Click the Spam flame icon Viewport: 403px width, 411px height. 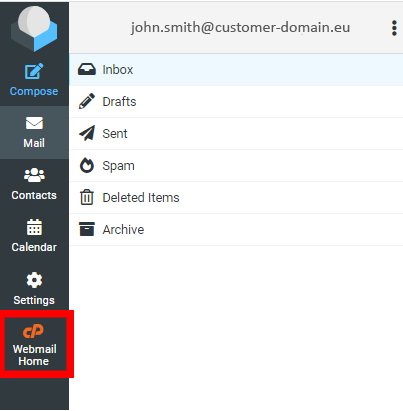point(87,165)
